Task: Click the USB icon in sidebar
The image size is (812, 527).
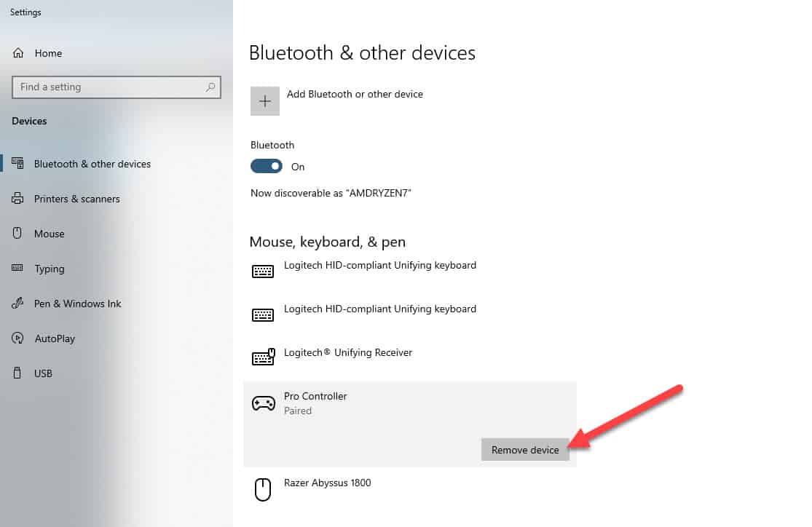Action: click(17, 373)
